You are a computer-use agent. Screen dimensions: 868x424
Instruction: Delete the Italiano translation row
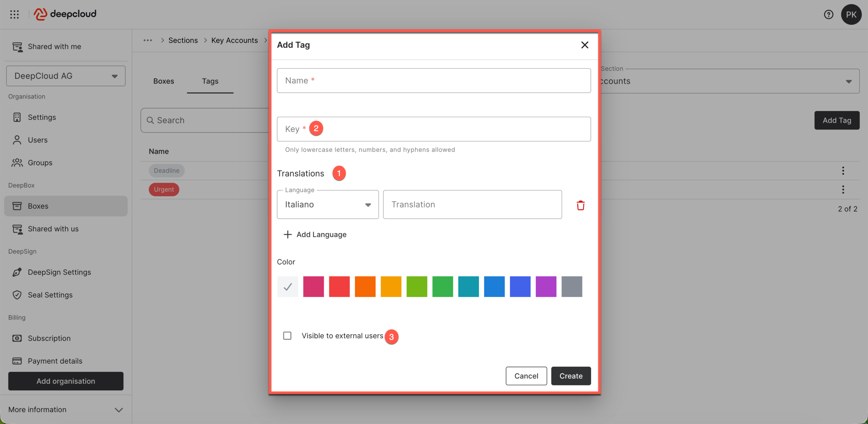click(580, 205)
